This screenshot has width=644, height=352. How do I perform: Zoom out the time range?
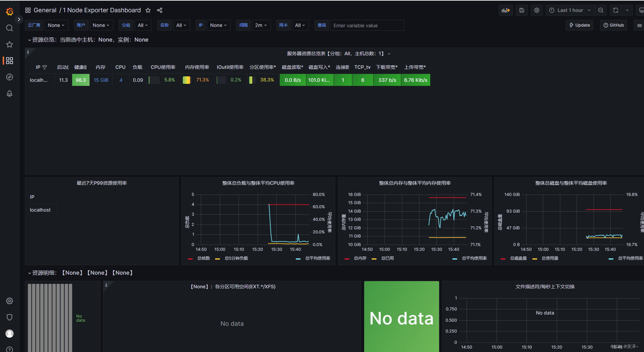click(x=601, y=10)
